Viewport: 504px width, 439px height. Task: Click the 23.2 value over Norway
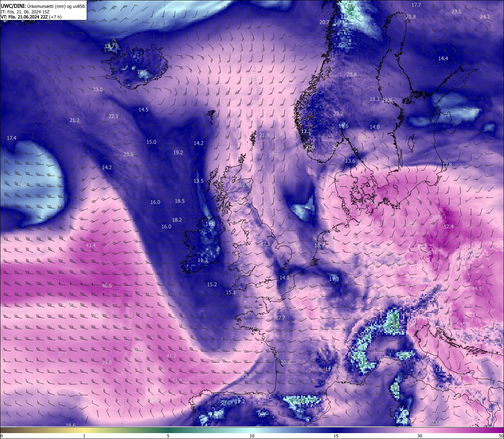pos(338,113)
